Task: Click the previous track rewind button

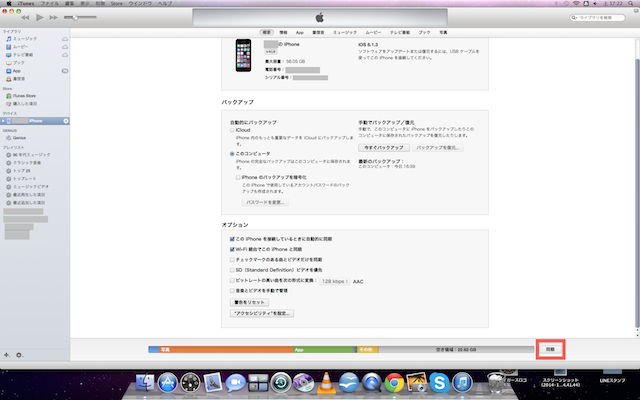Action: (25, 18)
